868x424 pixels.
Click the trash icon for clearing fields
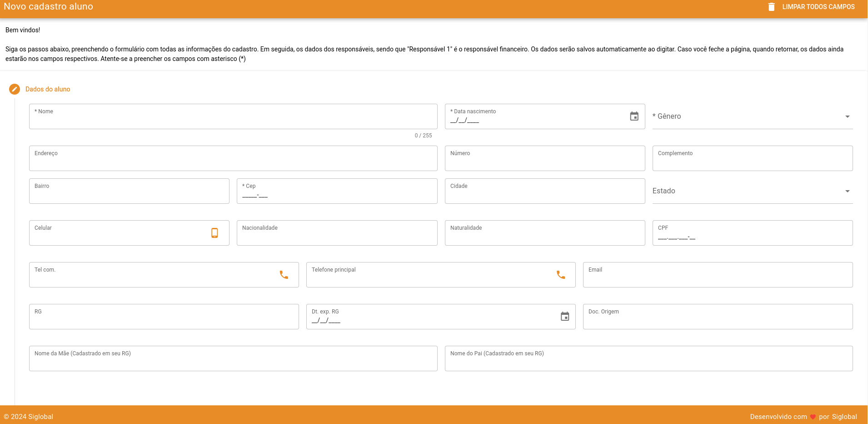771,7
